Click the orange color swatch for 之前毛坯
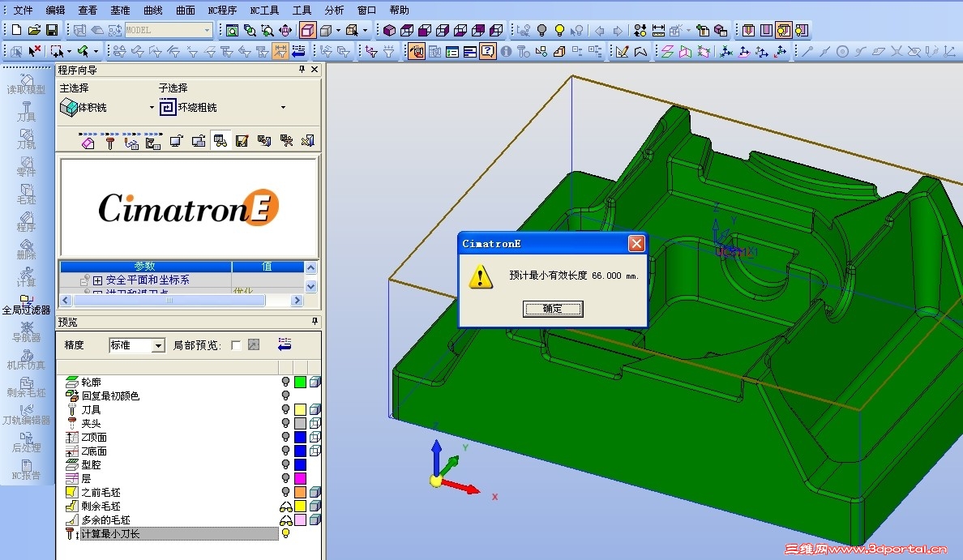 click(300, 492)
